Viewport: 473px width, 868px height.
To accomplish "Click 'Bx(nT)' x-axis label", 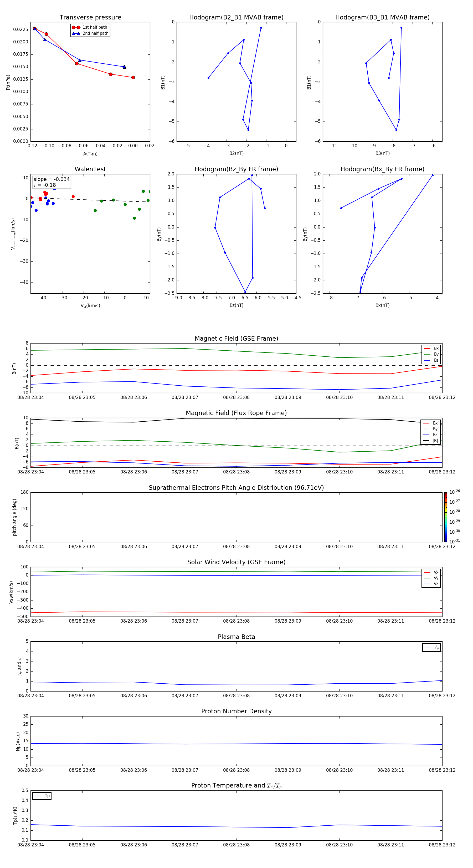I will (x=382, y=305).
